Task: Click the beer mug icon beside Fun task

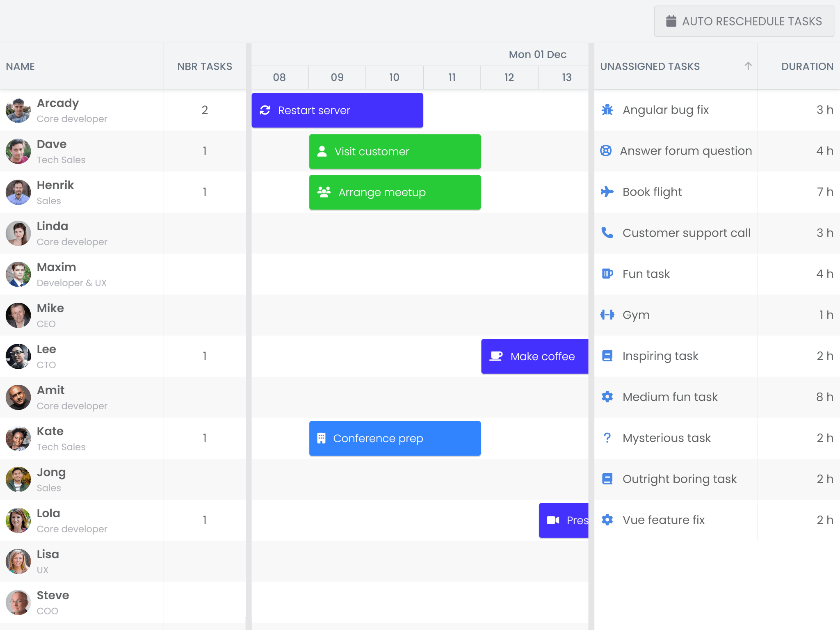Action: (x=607, y=274)
